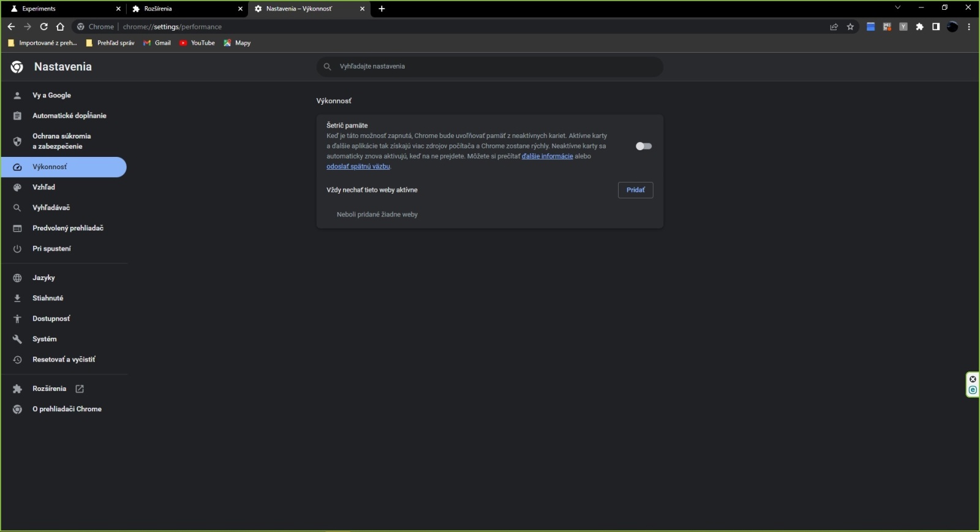The width and height of the screenshot is (980, 532).
Task: Click the odoslať spätnú väzbu link
Action: pos(358,167)
